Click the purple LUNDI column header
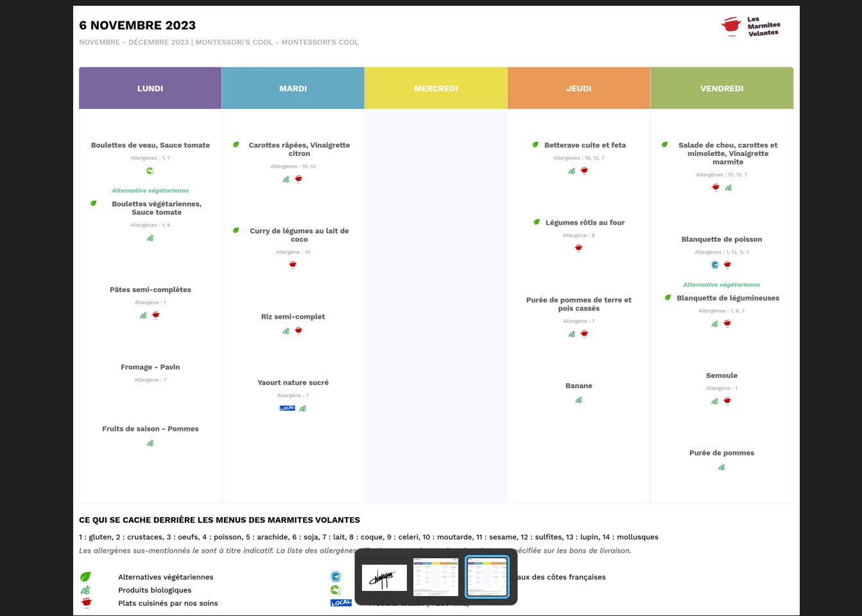The width and height of the screenshot is (862, 616). [150, 89]
